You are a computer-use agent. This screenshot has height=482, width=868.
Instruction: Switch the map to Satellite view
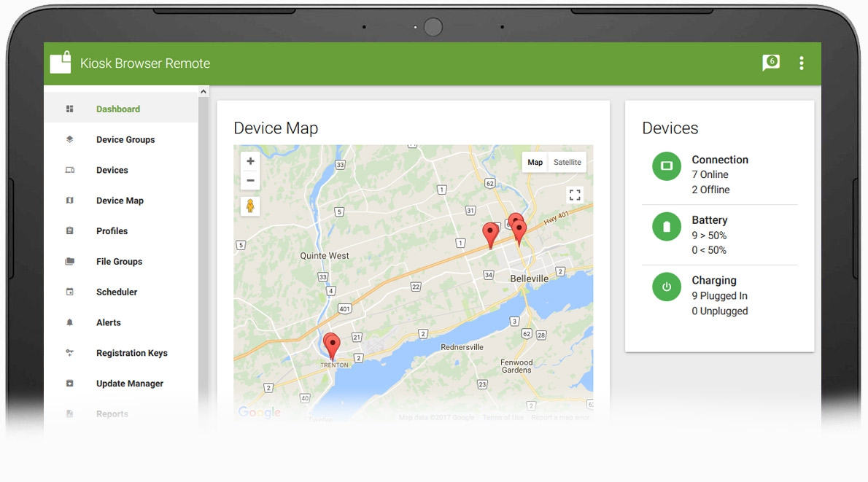(x=567, y=162)
